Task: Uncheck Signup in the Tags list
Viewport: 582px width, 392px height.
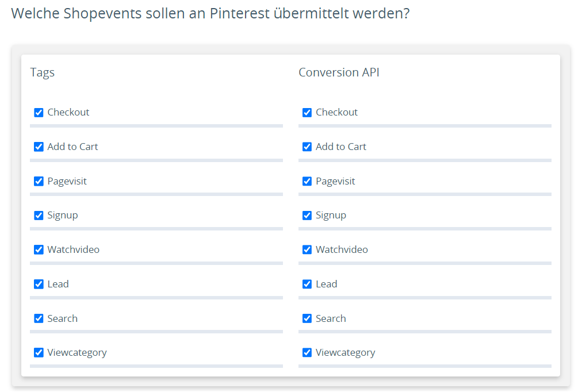Action: point(39,216)
